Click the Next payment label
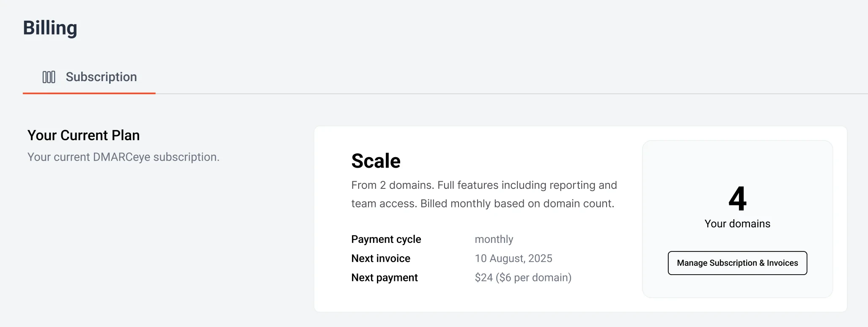Screen dimensions: 868x327 click(x=384, y=278)
